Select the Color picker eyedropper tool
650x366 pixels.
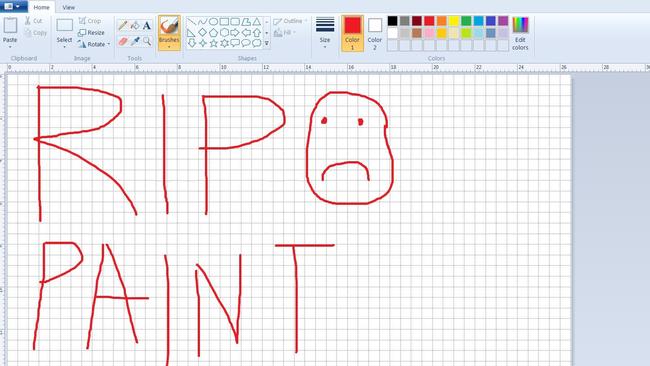(x=135, y=41)
